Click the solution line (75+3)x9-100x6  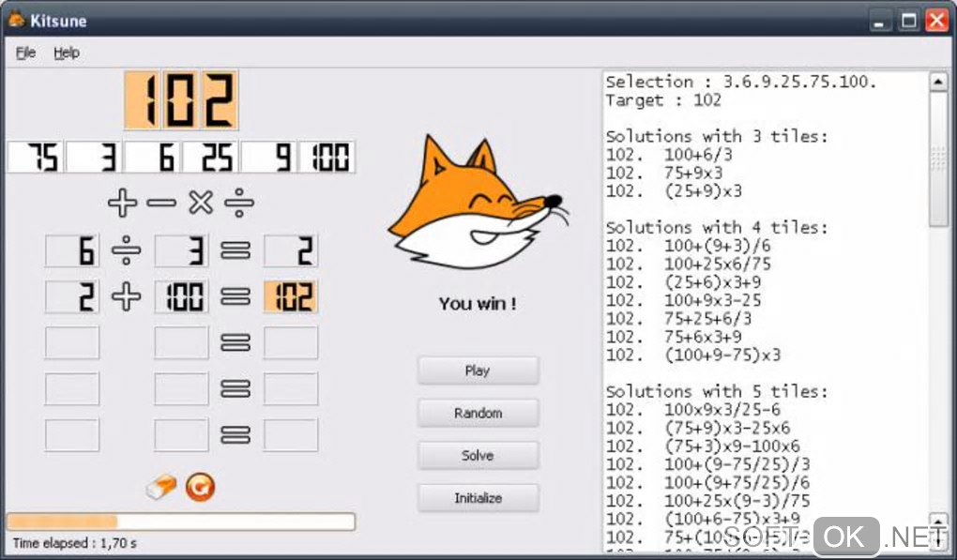pos(703,446)
